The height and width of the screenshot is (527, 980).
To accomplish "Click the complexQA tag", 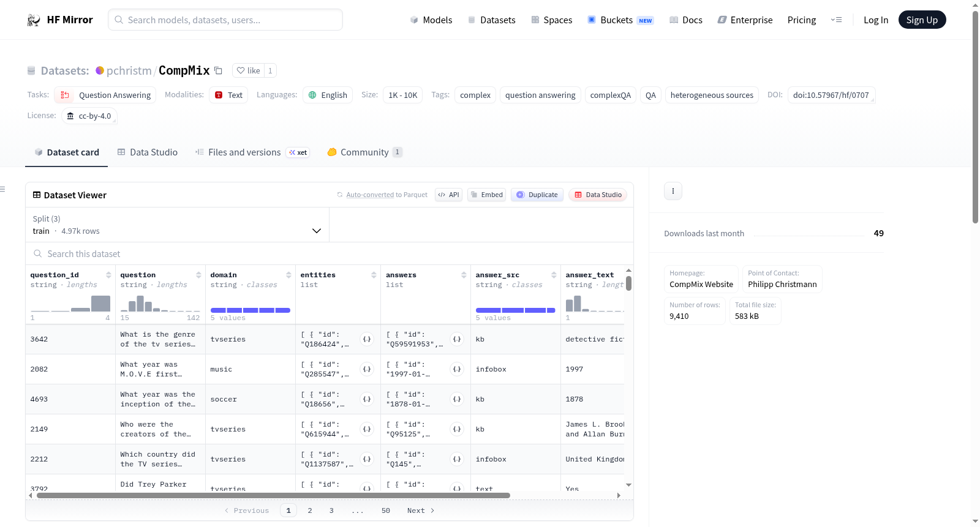I will coord(611,95).
